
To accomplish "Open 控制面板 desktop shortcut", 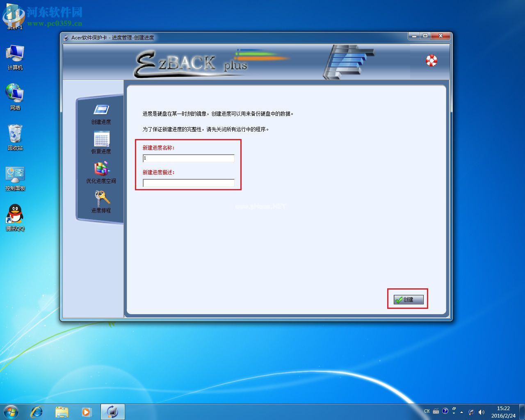I will [x=15, y=175].
